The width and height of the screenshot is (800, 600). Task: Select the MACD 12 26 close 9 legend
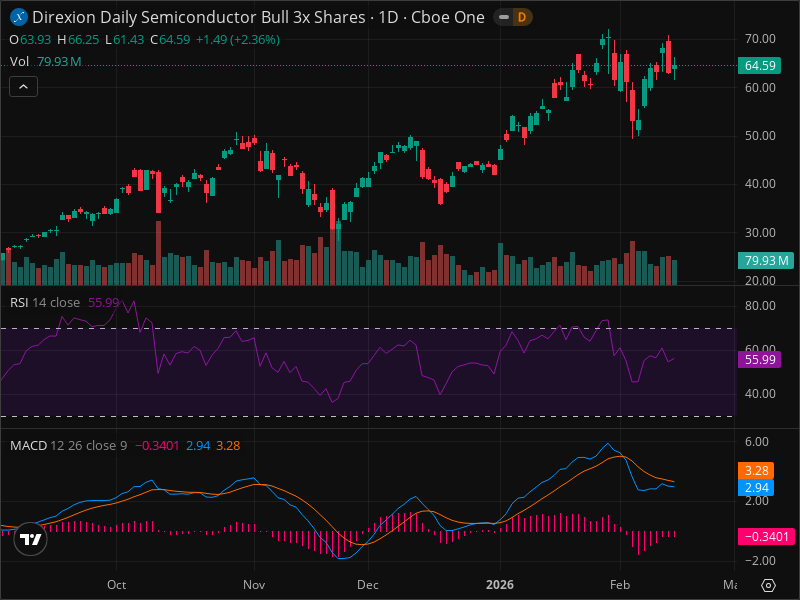pyautogui.click(x=68, y=445)
